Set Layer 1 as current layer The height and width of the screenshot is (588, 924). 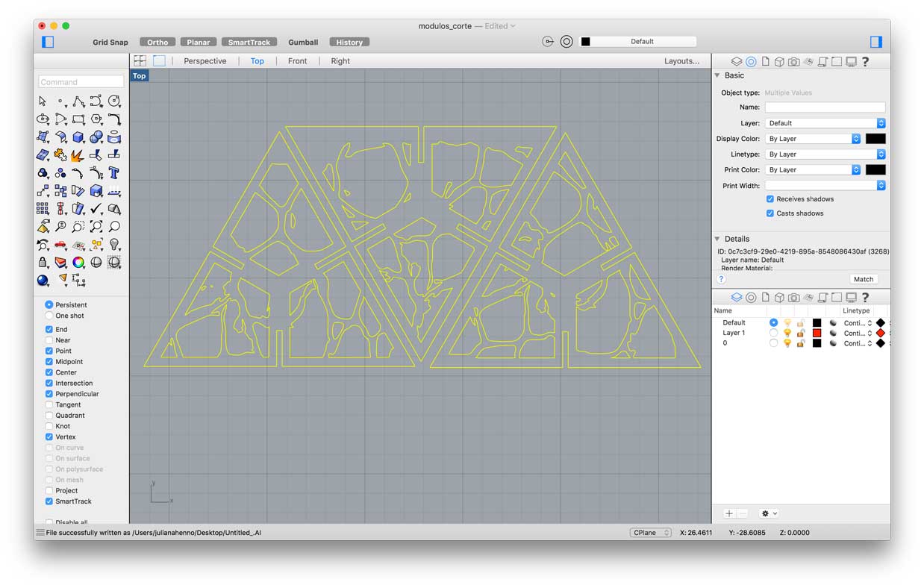(773, 333)
